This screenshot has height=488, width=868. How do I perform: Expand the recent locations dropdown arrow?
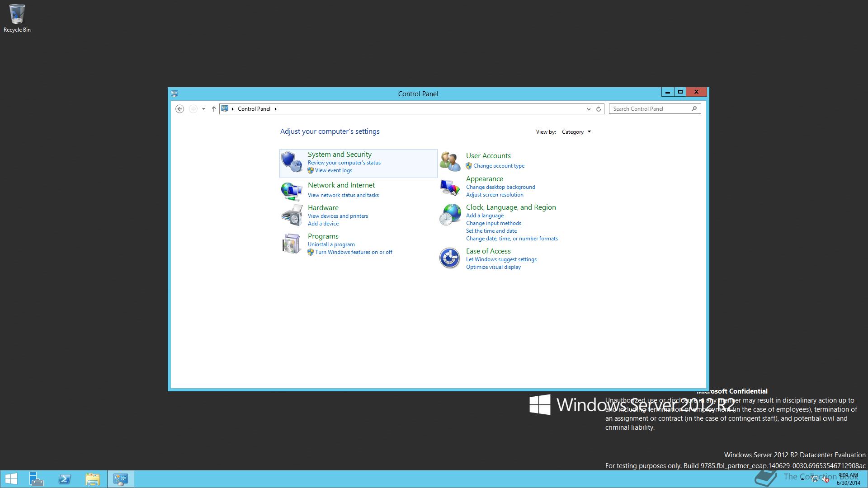(203, 109)
